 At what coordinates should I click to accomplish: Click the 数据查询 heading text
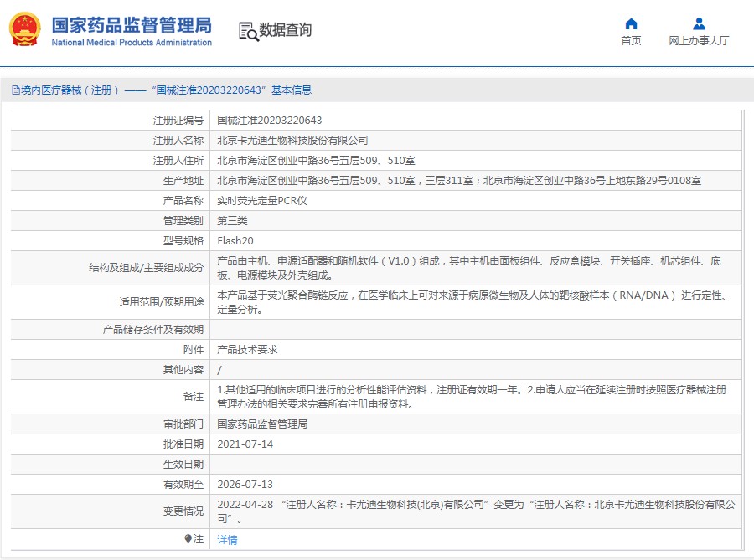[285, 31]
